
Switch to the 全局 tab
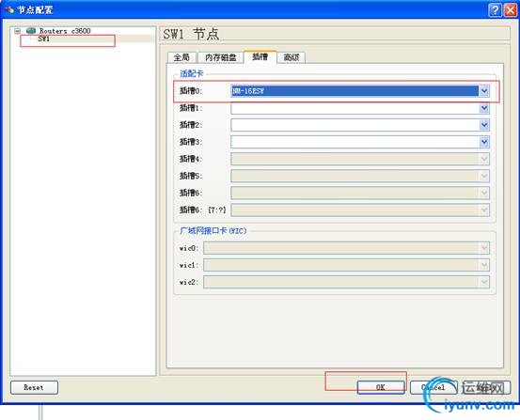pyautogui.click(x=181, y=57)
